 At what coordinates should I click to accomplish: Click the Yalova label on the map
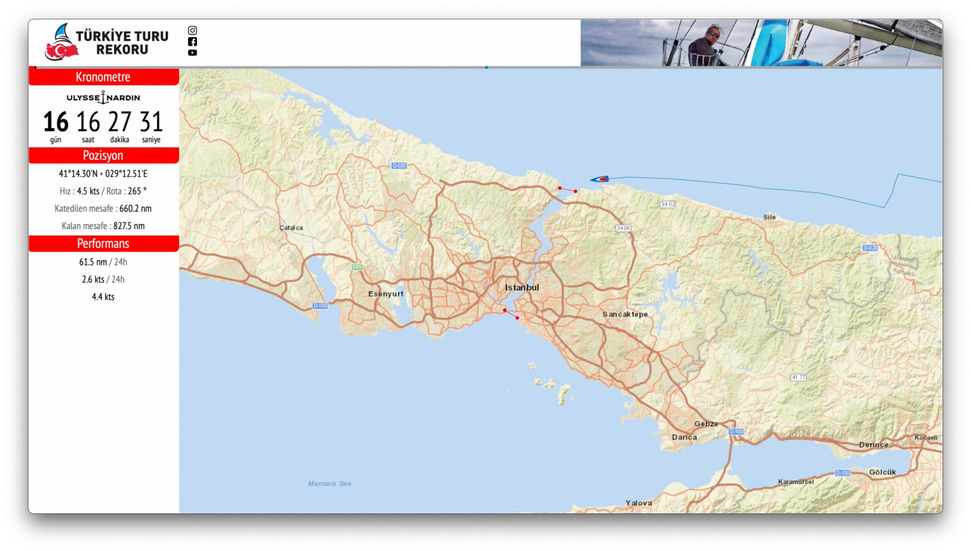click(638, 503)
